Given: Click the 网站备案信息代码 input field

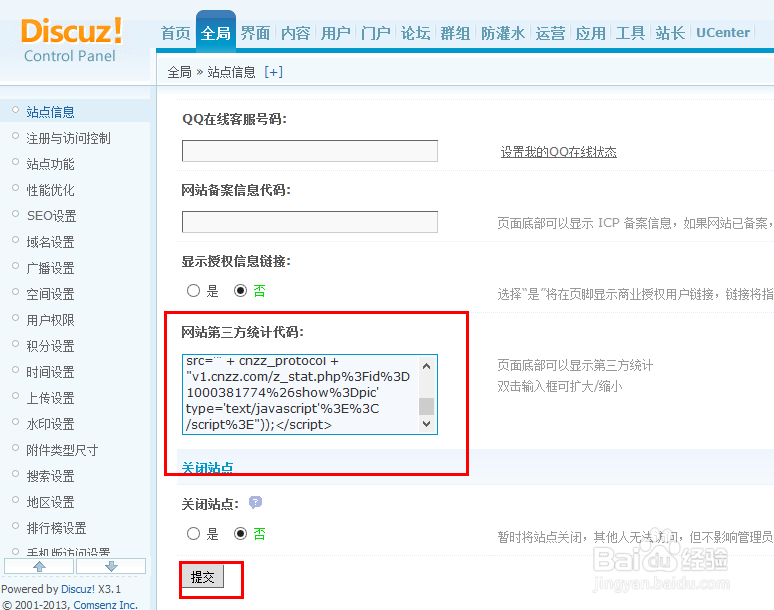Looking at the screenshot, I should pos(310,222).
